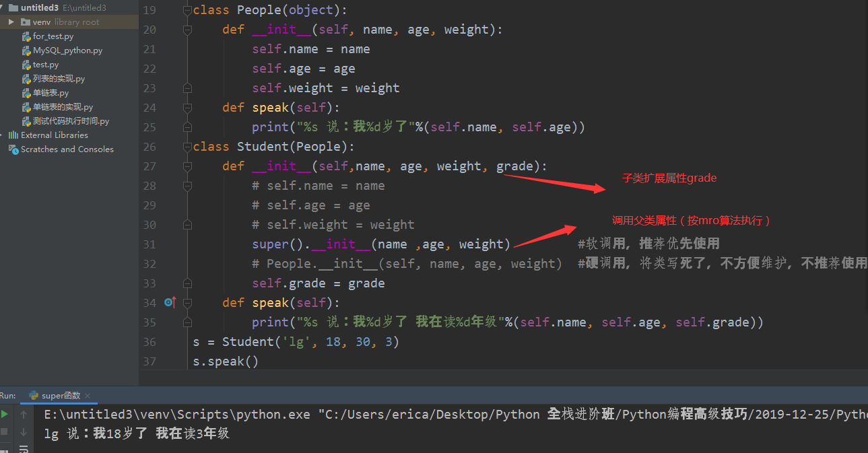Collapse the speak method on line 24
The image size is (868, 453).
187,107
